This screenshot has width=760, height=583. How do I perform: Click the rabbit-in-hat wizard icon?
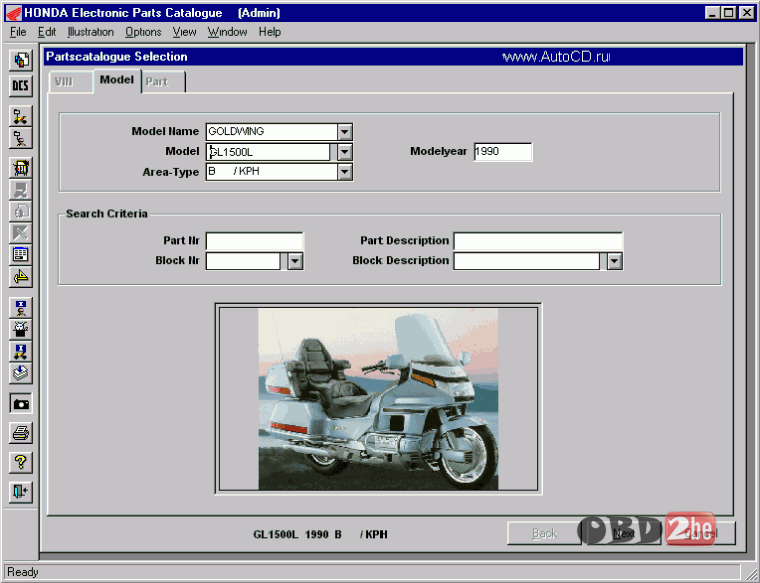click(x=20, y=329)
